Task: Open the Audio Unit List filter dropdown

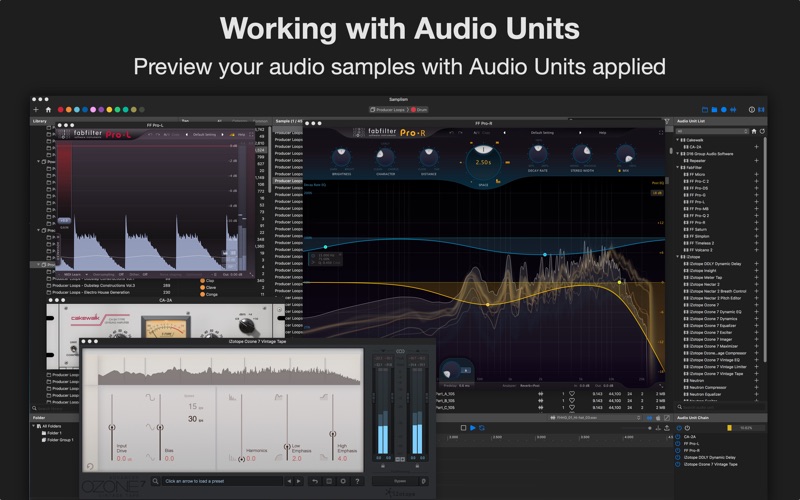Action: [712, 132]
